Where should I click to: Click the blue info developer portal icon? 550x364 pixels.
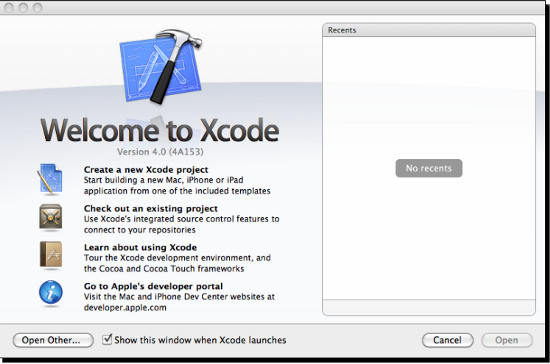coord(51,292)
